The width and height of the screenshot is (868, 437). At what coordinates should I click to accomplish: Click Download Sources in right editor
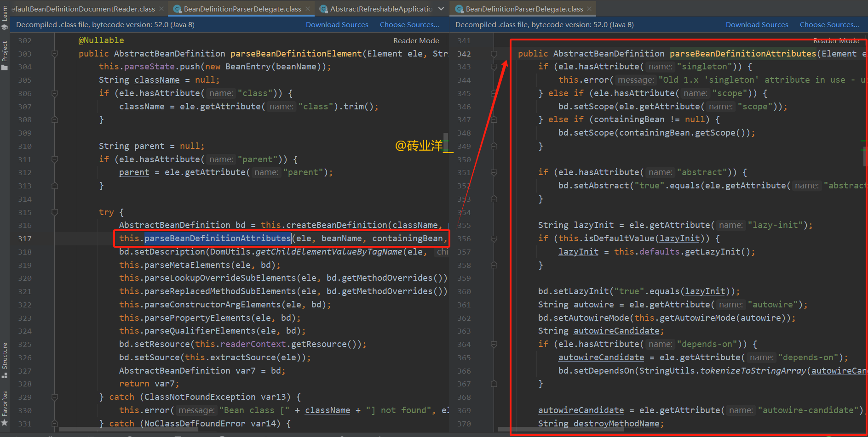click(757, 25)
